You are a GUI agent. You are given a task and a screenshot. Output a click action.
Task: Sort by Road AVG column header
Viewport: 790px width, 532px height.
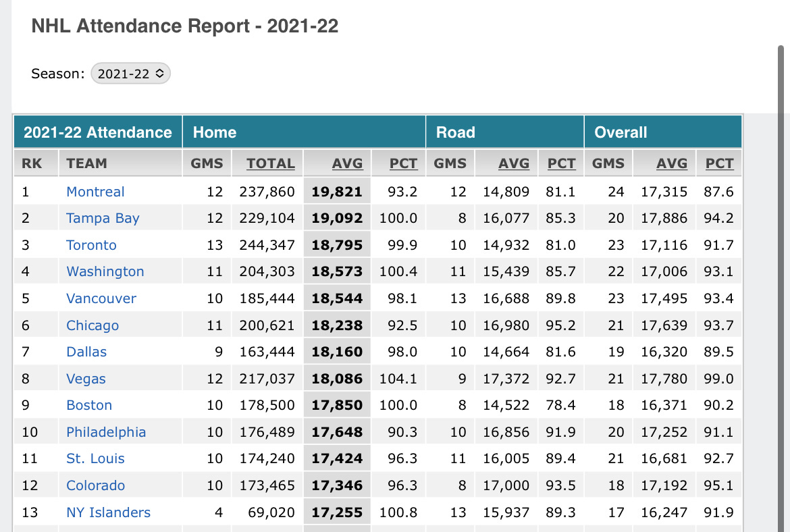[x=514, y=163]
